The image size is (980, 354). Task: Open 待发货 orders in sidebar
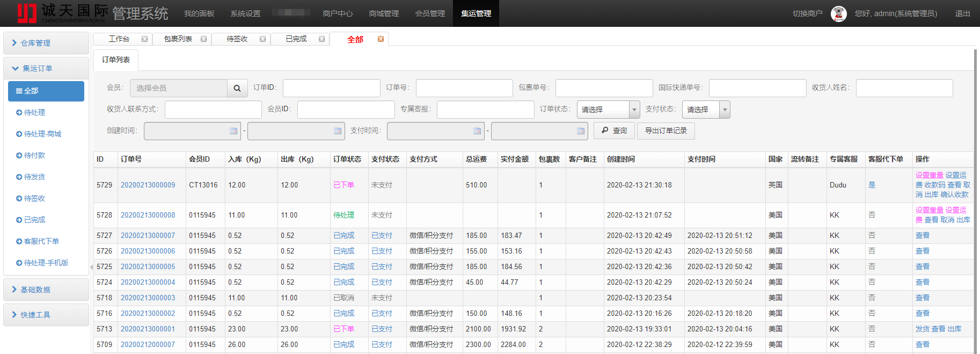(x=34, y=177)
